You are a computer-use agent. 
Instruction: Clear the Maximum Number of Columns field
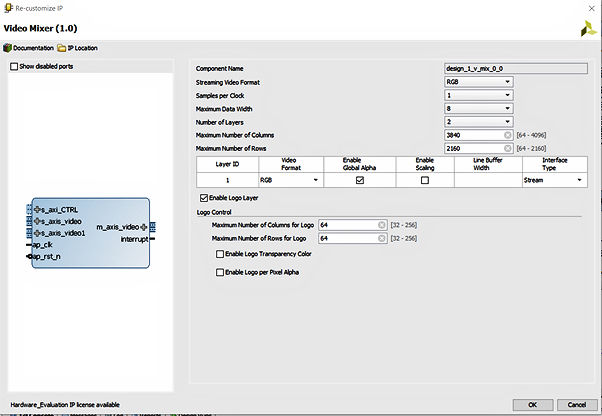[508, 135]
